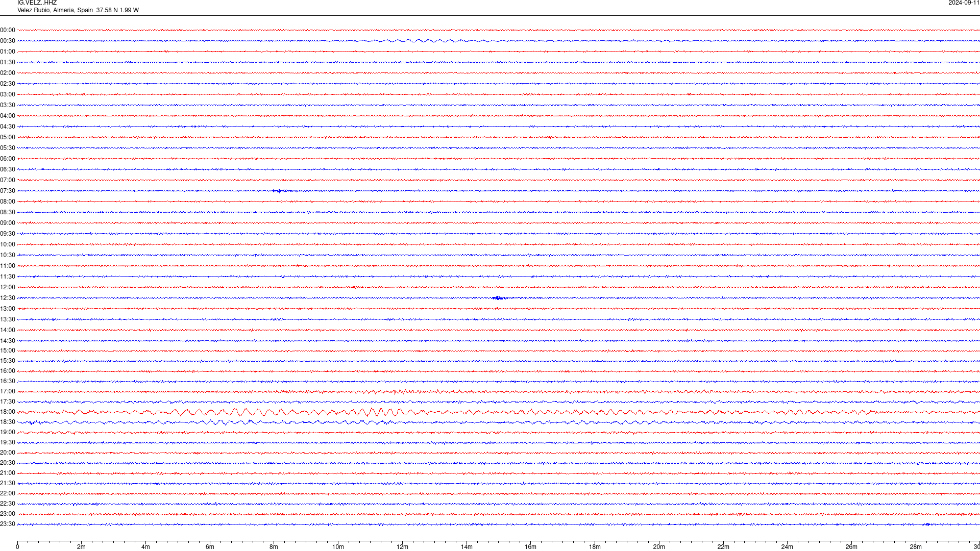Click the blue burst on the 12:30 trace

coord(500,298)
